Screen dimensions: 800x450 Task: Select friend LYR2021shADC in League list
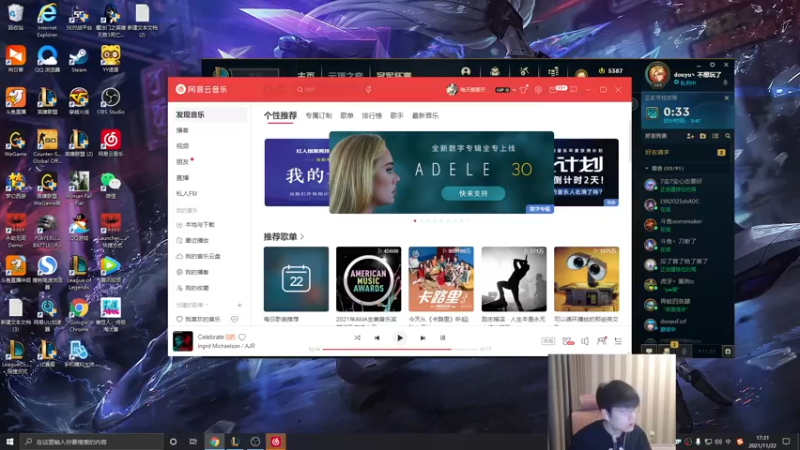tap(687, 205)
